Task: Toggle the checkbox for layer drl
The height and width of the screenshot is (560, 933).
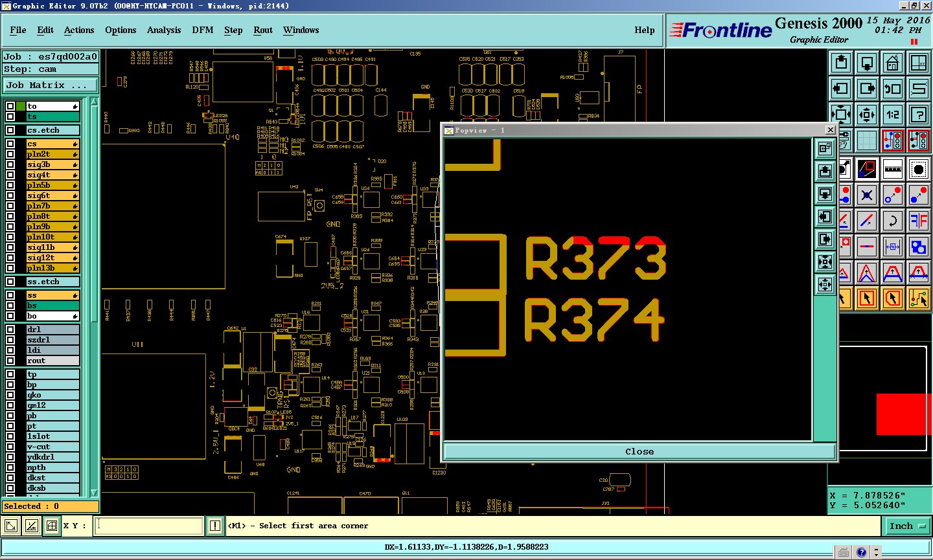Action: coord(10,330)
